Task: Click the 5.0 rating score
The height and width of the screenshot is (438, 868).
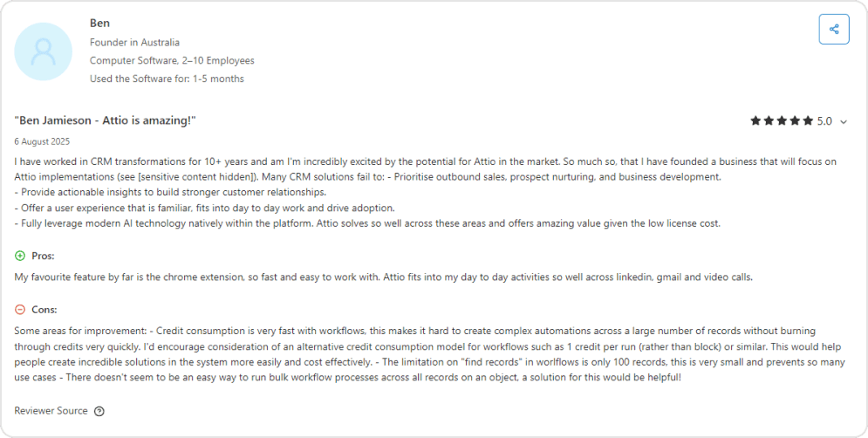Action: pyautogui.click(x=824, y=121)
